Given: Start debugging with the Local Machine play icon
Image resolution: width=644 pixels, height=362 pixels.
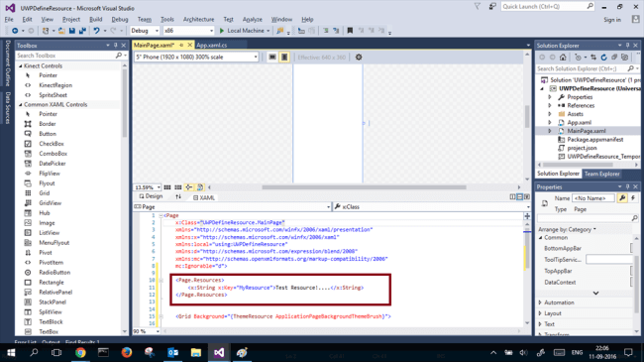Looking at the screenshot, I should click(x=222, y=31).
